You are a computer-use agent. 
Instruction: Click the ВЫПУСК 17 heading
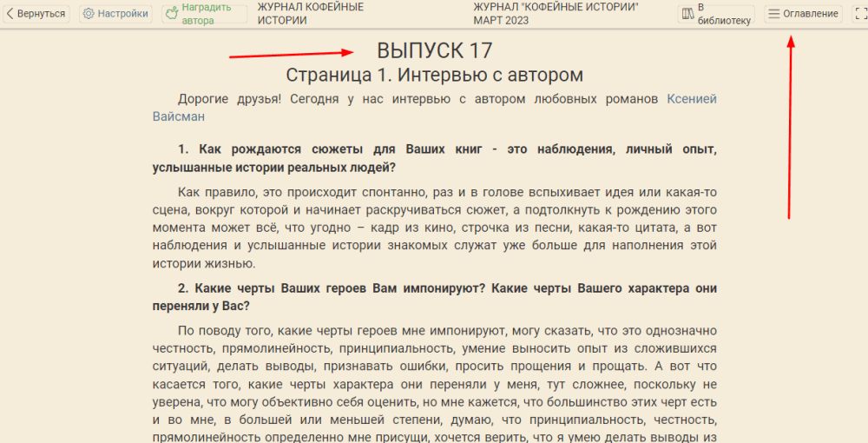pyautogui.click(x=434, y=51)
